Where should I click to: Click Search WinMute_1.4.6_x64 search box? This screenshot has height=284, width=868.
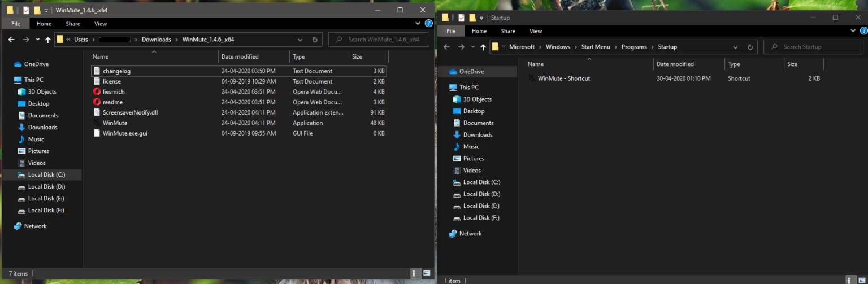[x=378, y=40]
